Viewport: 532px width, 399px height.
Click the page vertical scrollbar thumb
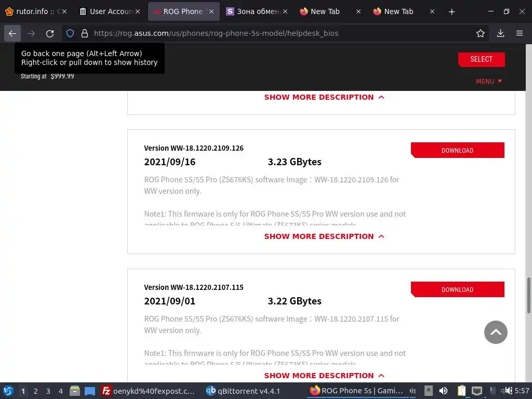click(x=528, y=295)
